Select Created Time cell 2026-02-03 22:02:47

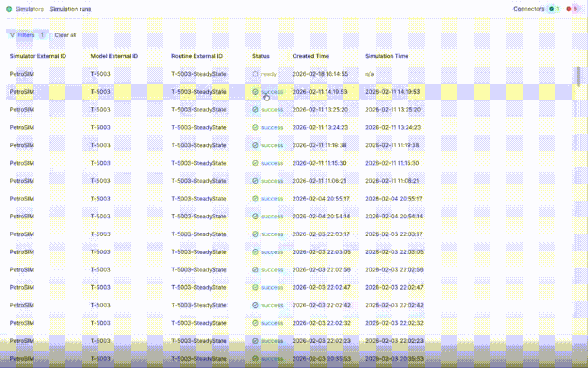(321, 287)
